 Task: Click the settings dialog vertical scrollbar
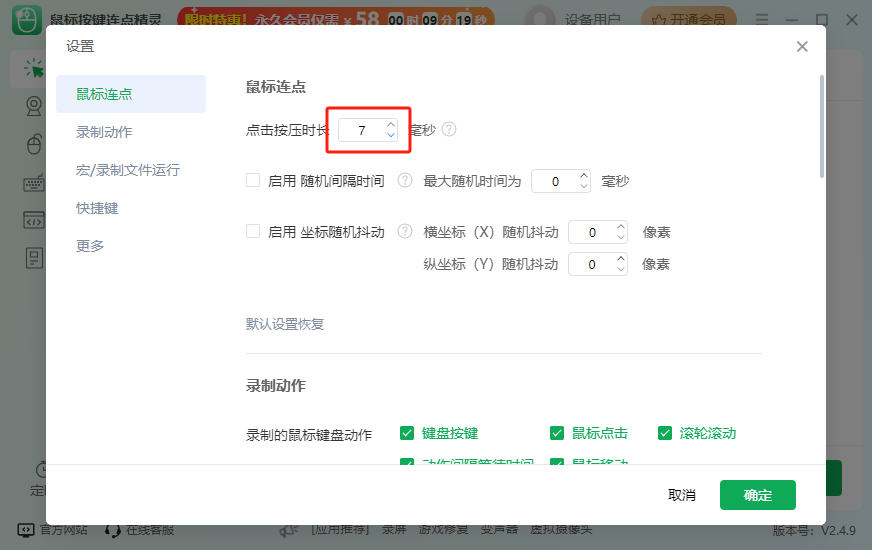[821, 127]
